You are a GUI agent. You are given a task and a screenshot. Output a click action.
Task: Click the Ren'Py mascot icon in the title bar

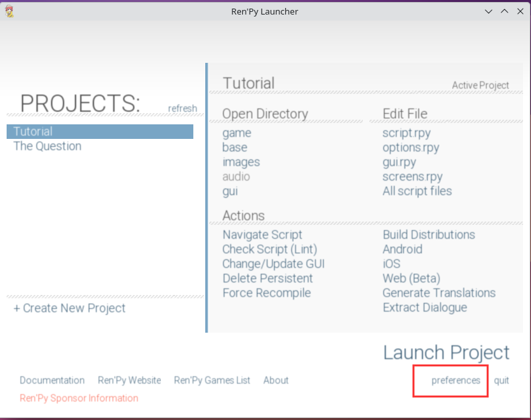(9, 11)
